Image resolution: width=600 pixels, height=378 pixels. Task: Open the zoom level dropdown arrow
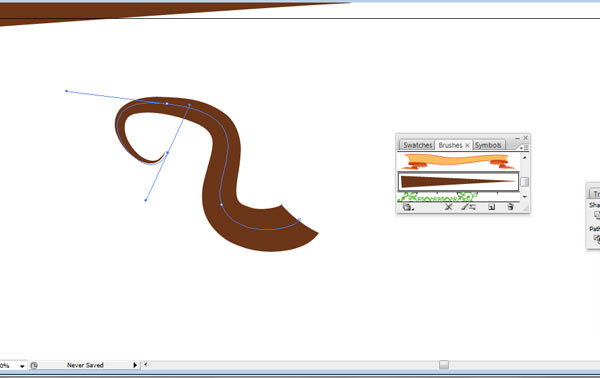(22, 366)
